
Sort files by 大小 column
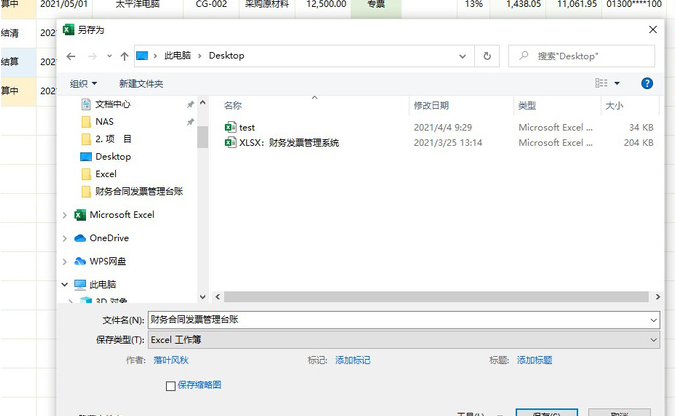614,106
